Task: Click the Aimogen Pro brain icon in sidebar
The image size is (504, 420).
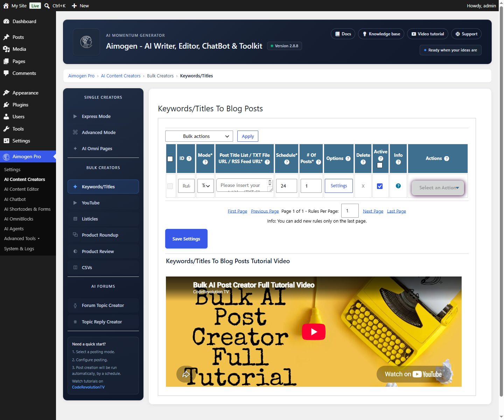Action: point(6,157)
